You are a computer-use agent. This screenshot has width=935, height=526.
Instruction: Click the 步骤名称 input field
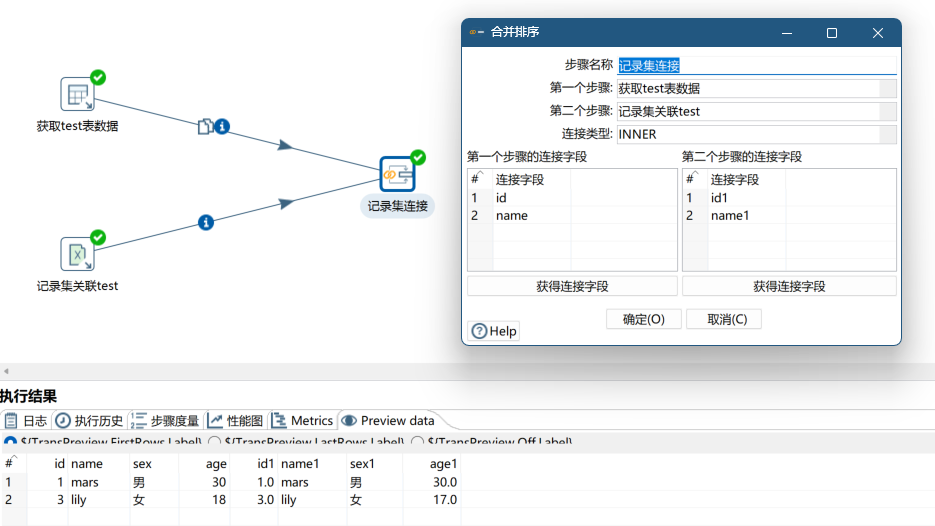point(756,66)
